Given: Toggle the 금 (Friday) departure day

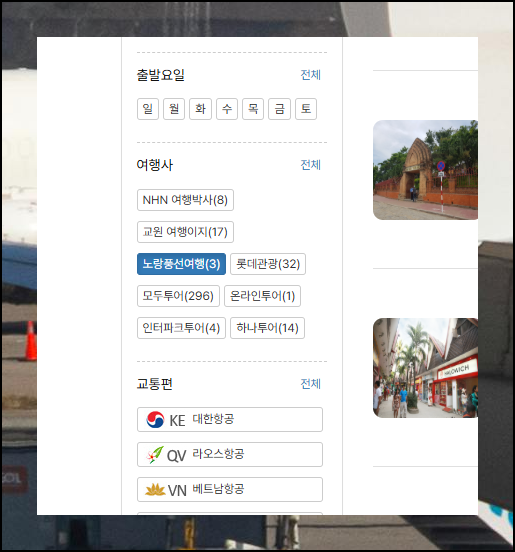Looking at the screenshot, I should tap(280, 109).
